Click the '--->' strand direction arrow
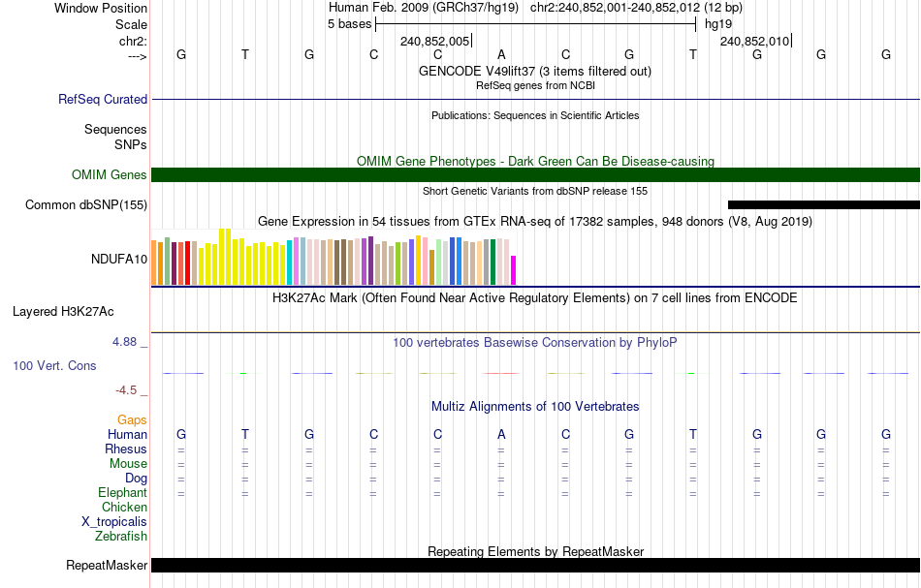The image size is (921, 588). click(x=137, y=56)
